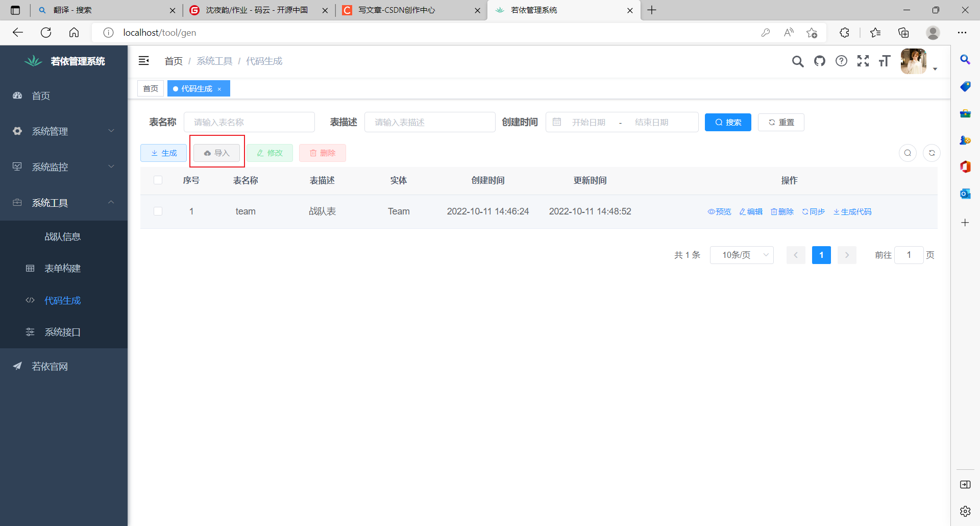Image resolution: width=980 pixels, height=526 pixels.
Task: Open the GitHub source link icon
Action: coord(820,61)
